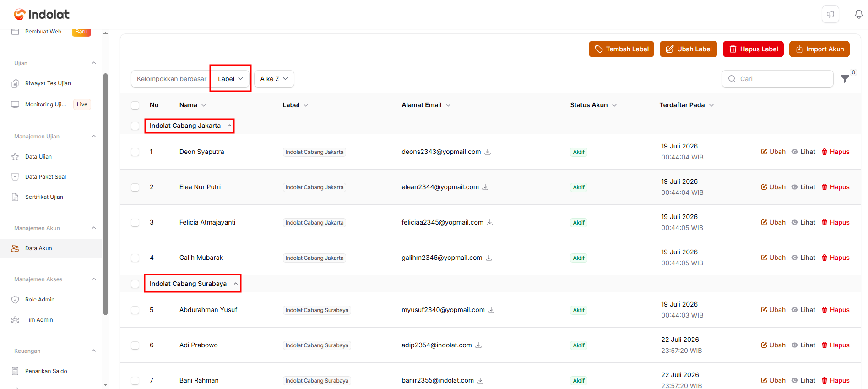The width and height of the screenshot is (868, 389).
Task: Download icon next to galihm2346@yopmail.com
Action: [x=489, y=258]
